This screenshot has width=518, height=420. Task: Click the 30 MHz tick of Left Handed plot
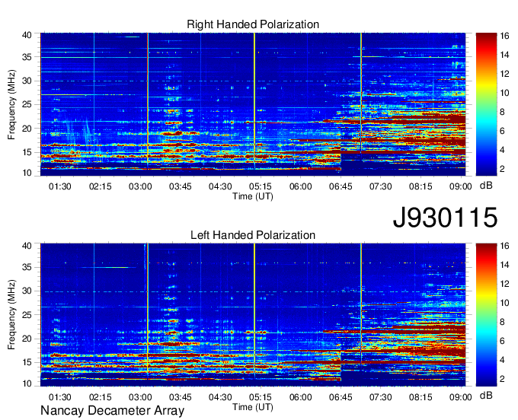coord(27,291)
